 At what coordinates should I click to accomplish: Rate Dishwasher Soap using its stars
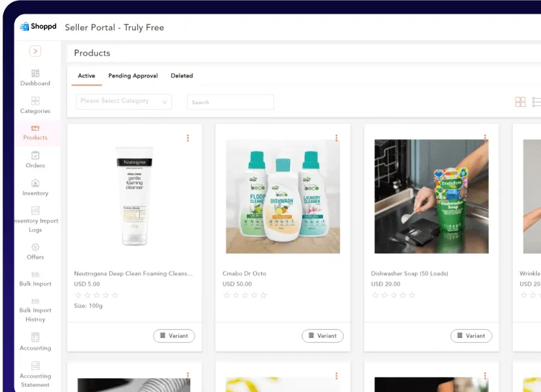(394, 295)
